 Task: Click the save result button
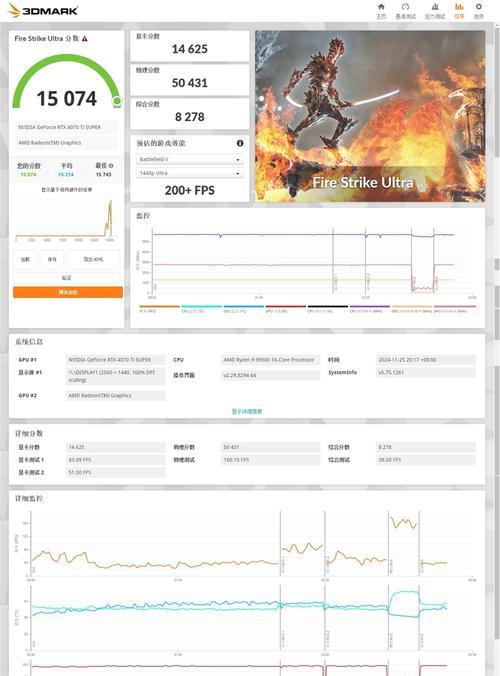52,259
